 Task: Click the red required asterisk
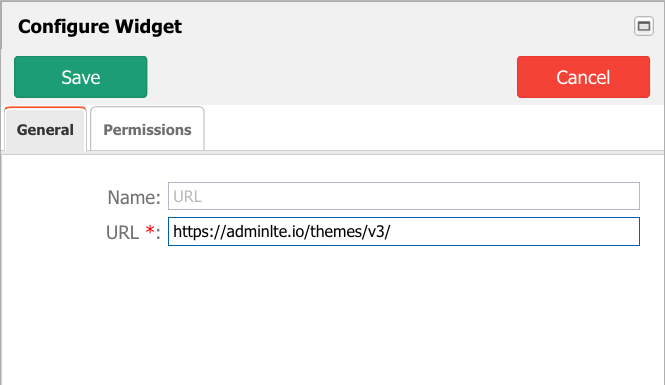150,230
